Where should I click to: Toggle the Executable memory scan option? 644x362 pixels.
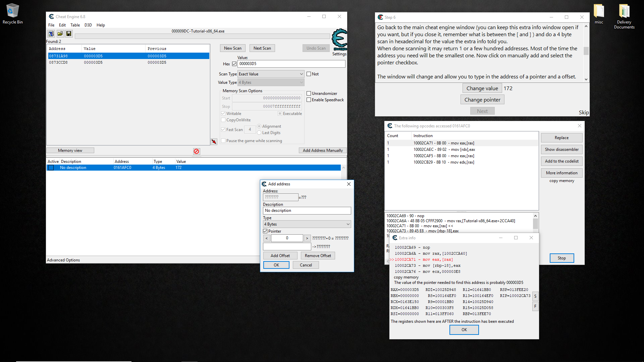click(279, 113)
